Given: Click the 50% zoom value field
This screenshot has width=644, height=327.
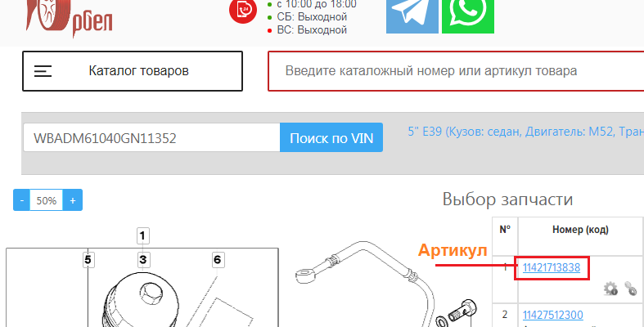Looking at the screenshot, I should pos(47,200).
